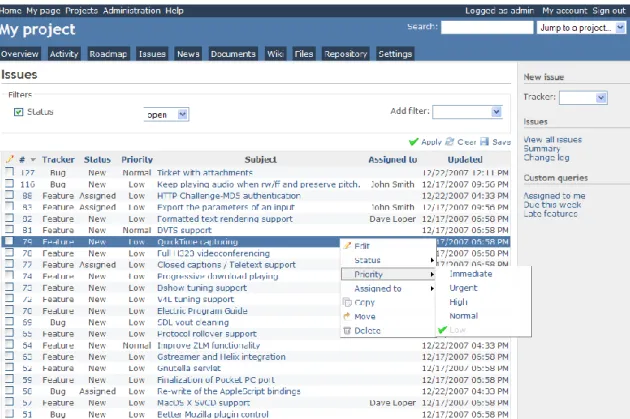630x419 pixels.
Task: Sort by the Tracker column header
Action: click(58, 160)
